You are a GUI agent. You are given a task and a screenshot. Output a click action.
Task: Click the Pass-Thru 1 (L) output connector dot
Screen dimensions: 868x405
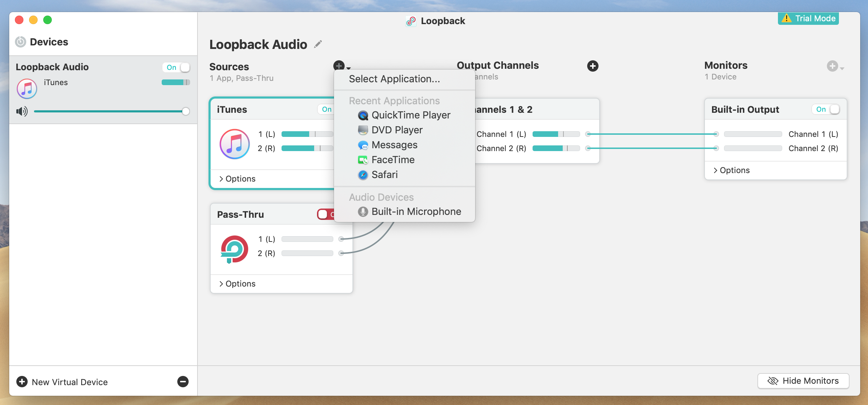[341, 239]
